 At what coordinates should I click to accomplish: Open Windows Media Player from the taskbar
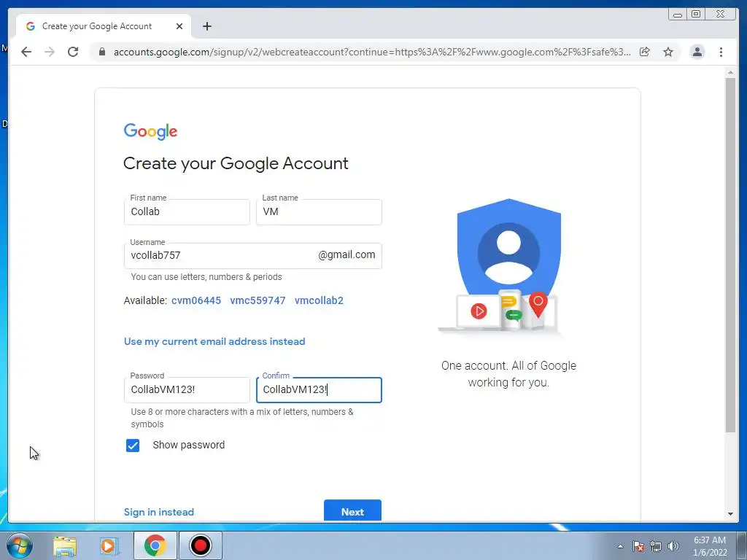click(109, 545)
